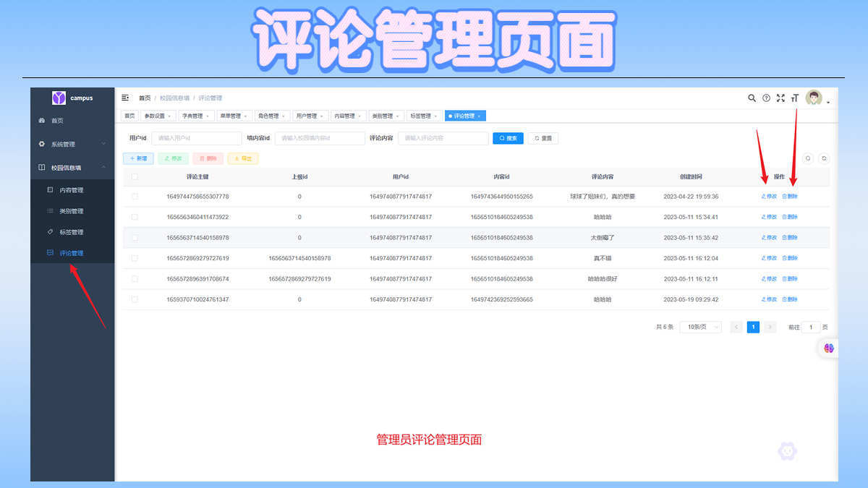This screenshot has width=868, height=488.
Task: Switch to the 类别管理 tab
Action: (385, 116)
